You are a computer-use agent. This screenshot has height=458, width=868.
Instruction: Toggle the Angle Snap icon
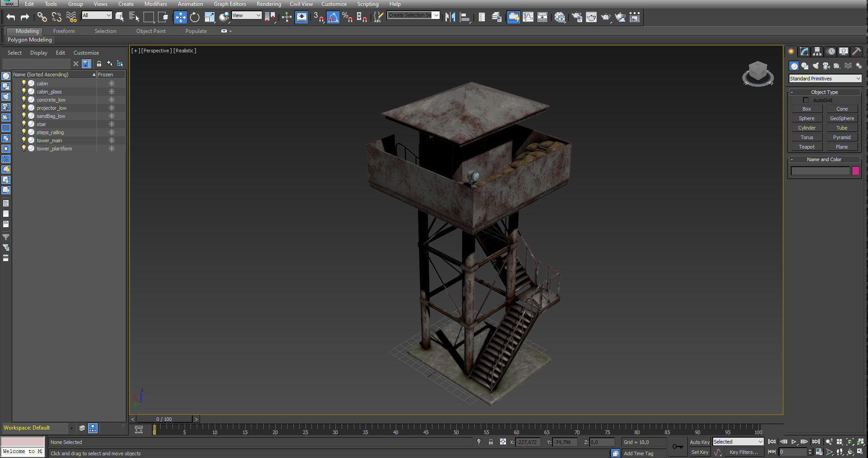point(333,17)
